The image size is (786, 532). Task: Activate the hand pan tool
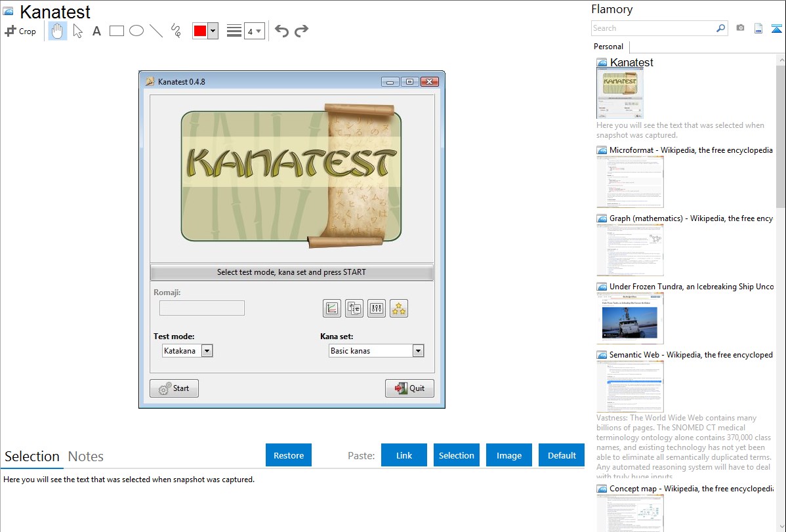coord(58,31)
